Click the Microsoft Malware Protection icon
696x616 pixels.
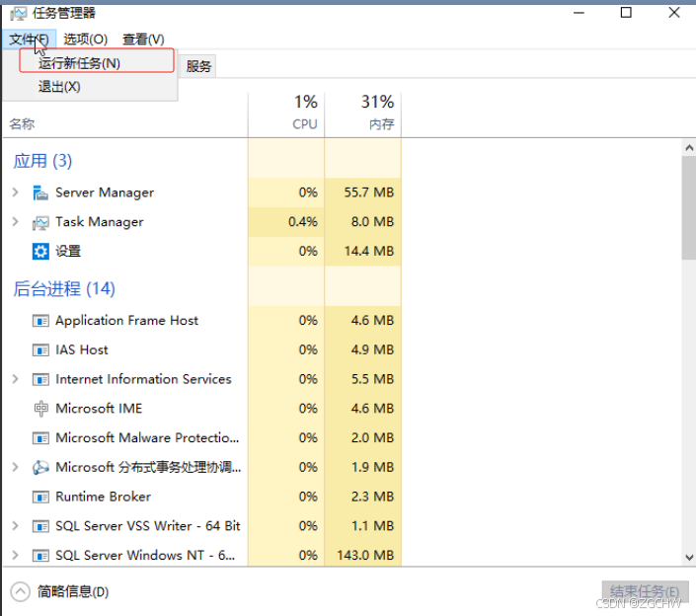pos(40,438)
